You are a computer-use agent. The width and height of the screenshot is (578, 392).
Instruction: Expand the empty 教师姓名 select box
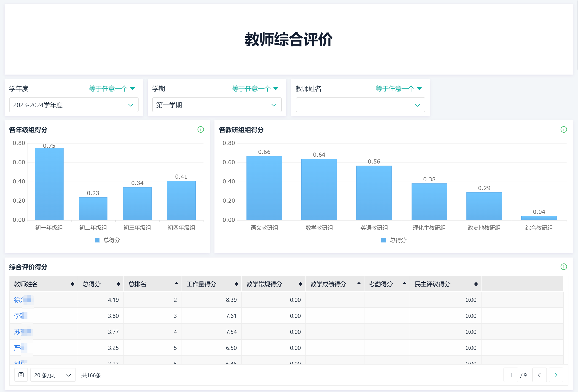360,105
